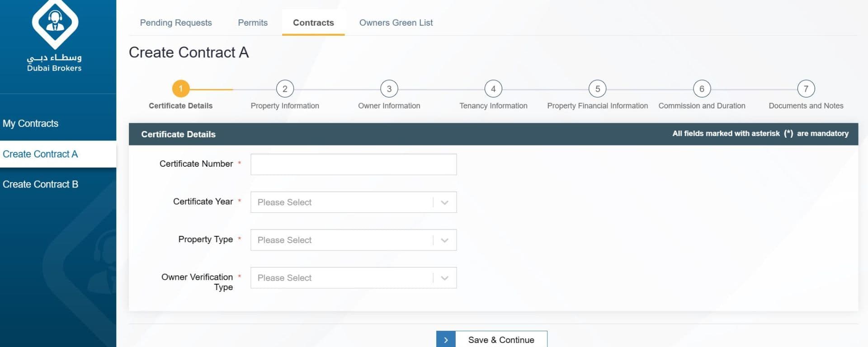The width and height of the screenshot is (868, 347).
Task: Select step 4 circle for Tenancy Information
Action: 493,89
